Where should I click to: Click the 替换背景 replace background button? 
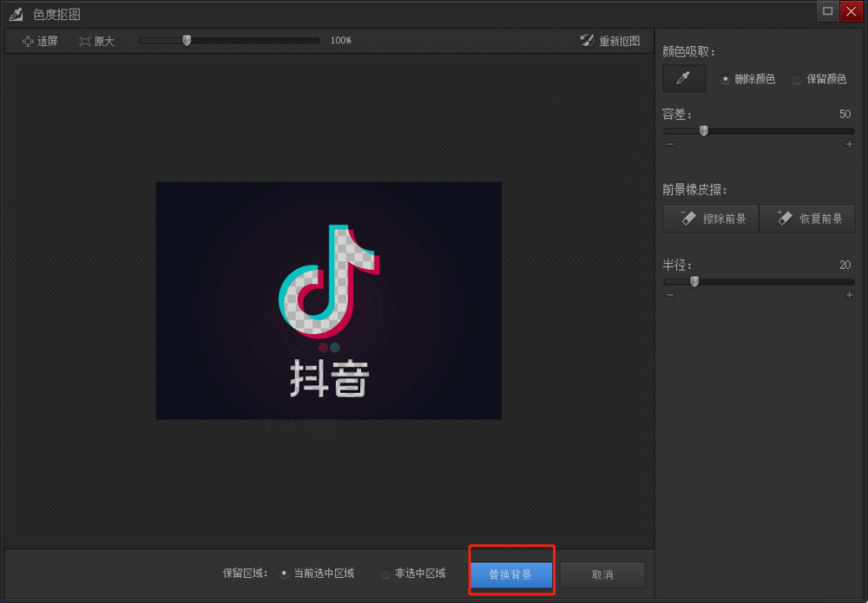point(511,574)
